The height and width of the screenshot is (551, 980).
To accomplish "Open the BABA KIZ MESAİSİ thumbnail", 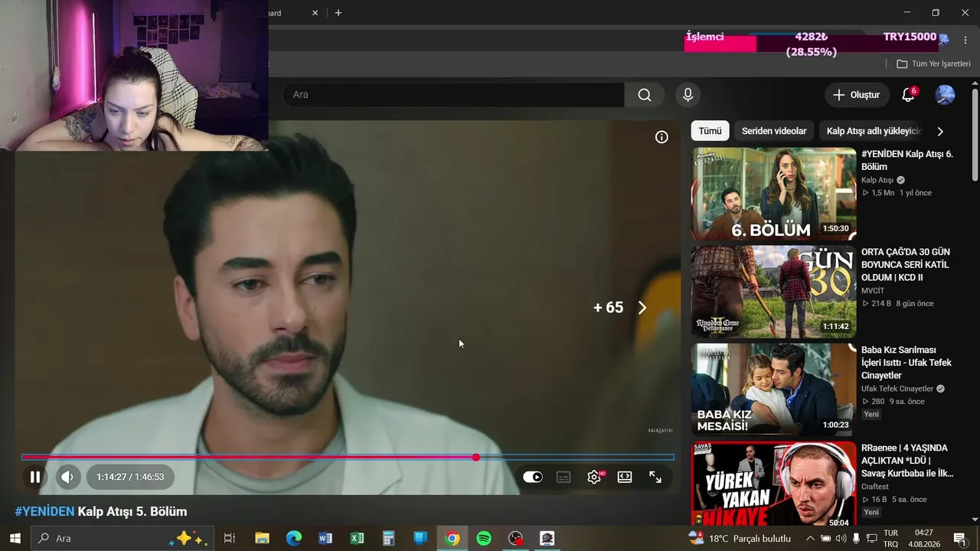I will point(774,390).
